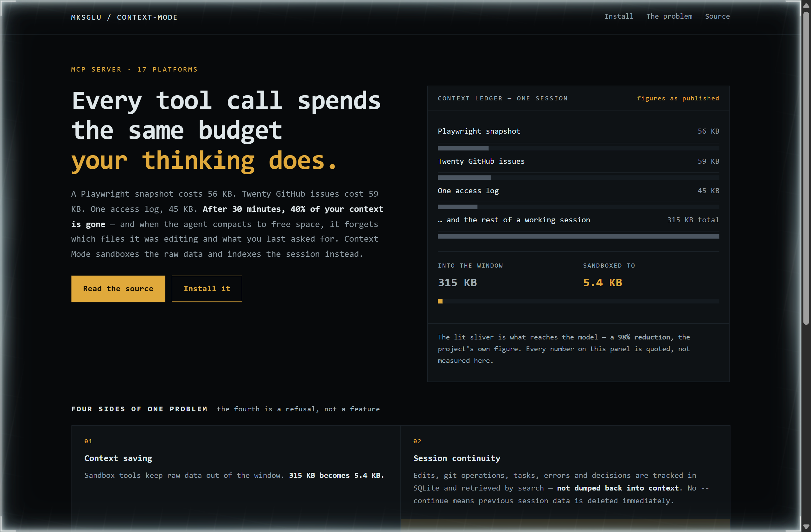The width and height of the screenshot is (811, 532).
Task: Click the 'figures as published' label
Action: [x=678, y=98]
